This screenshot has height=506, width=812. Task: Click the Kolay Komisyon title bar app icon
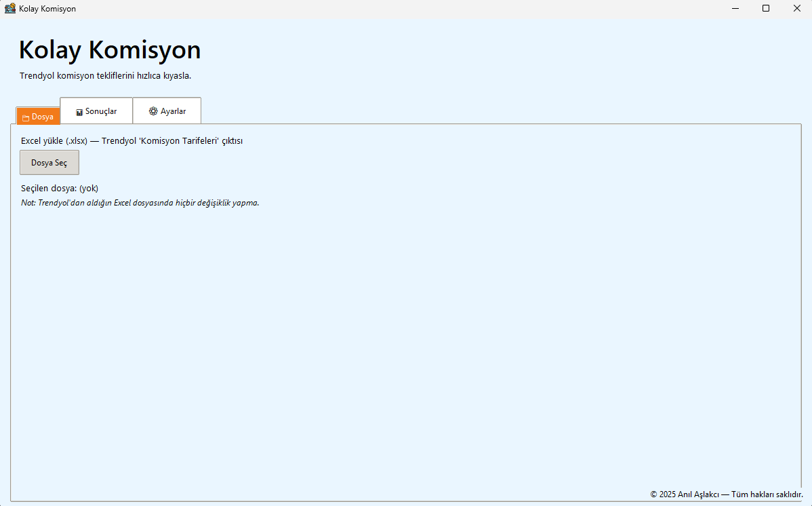[10, 8]
